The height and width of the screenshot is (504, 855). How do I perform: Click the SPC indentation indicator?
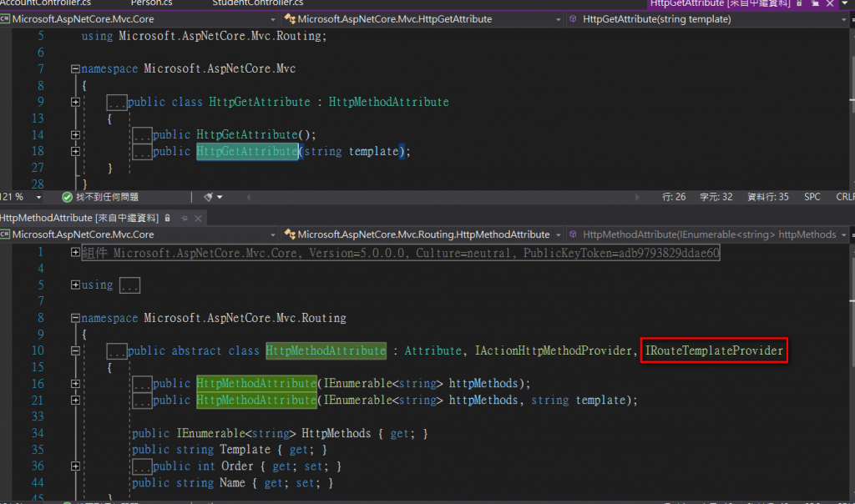[812, 197]
